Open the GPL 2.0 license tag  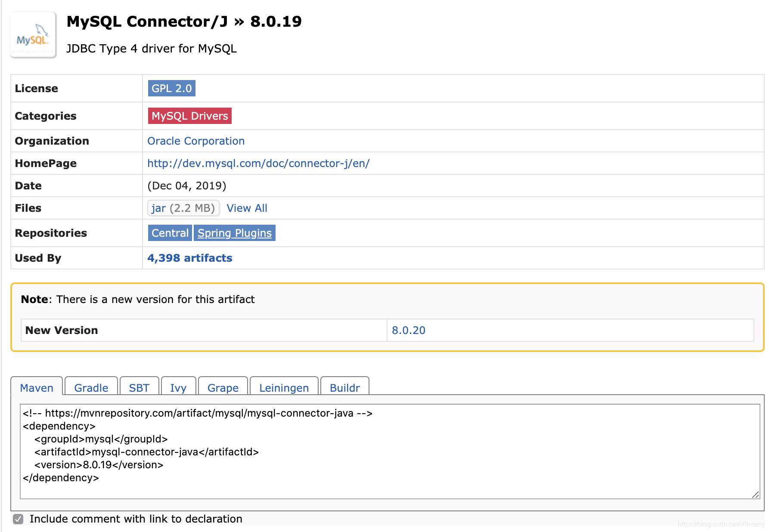tap(171, 88)
